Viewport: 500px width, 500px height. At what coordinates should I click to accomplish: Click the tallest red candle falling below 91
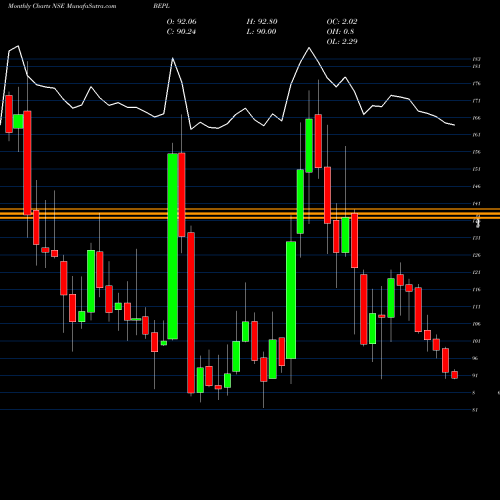pyautogui.click(x=191, y=313)
